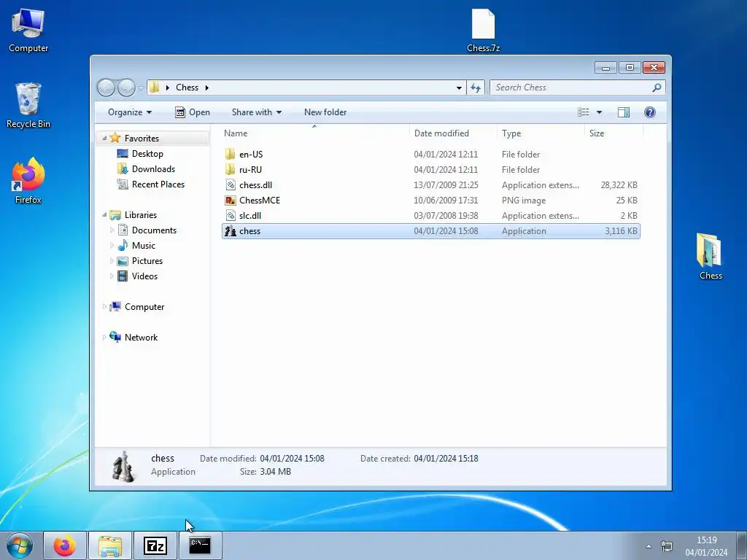Expand the Computer tree node
Viewport: 747px width, 560px height.
point(104,307)
